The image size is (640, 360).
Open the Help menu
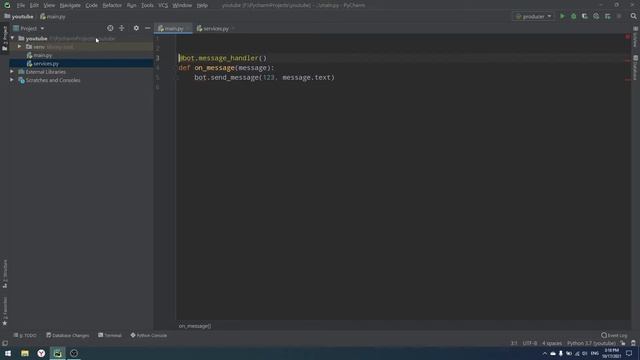[x=202, y=5]
